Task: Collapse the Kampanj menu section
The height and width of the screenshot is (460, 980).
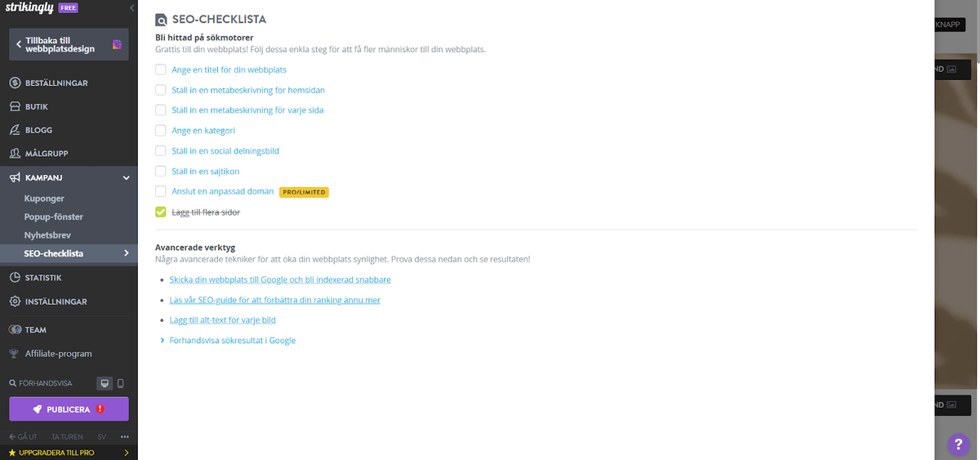Action: (x=126, y=177)
